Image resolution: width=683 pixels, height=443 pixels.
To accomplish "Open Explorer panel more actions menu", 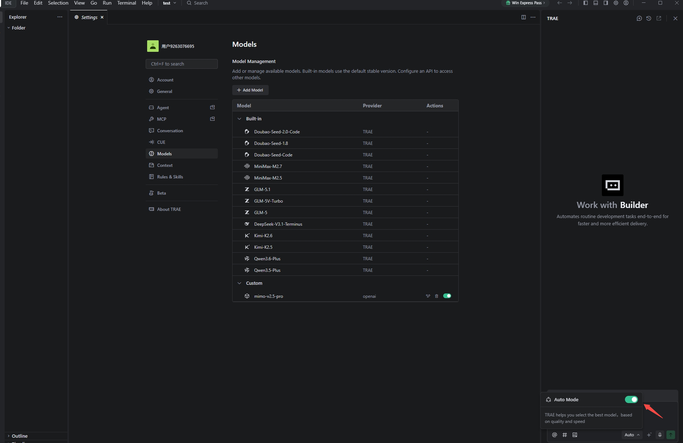I will 60,17.
